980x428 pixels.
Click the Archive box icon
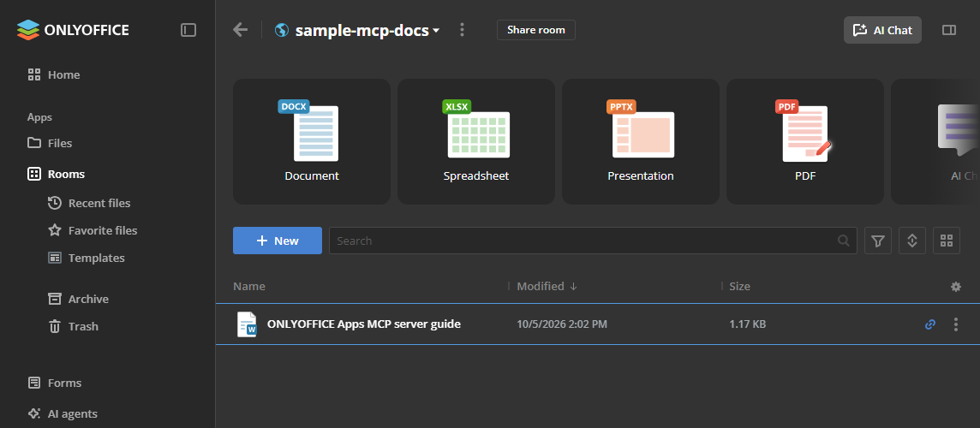pyautogui.click(x=55, y=299)
